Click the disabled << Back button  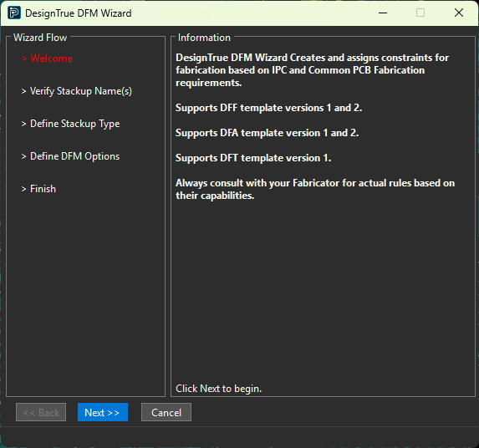pos(41,412)
